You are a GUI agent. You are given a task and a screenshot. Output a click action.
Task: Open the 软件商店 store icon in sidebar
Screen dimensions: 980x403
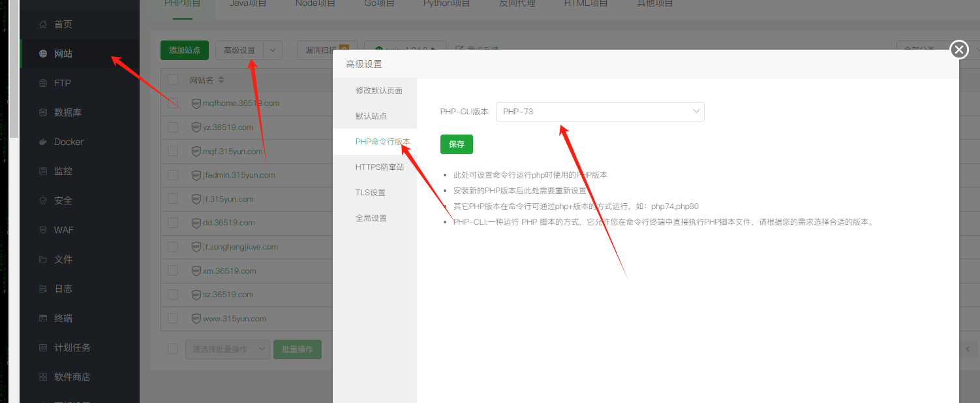43,377
